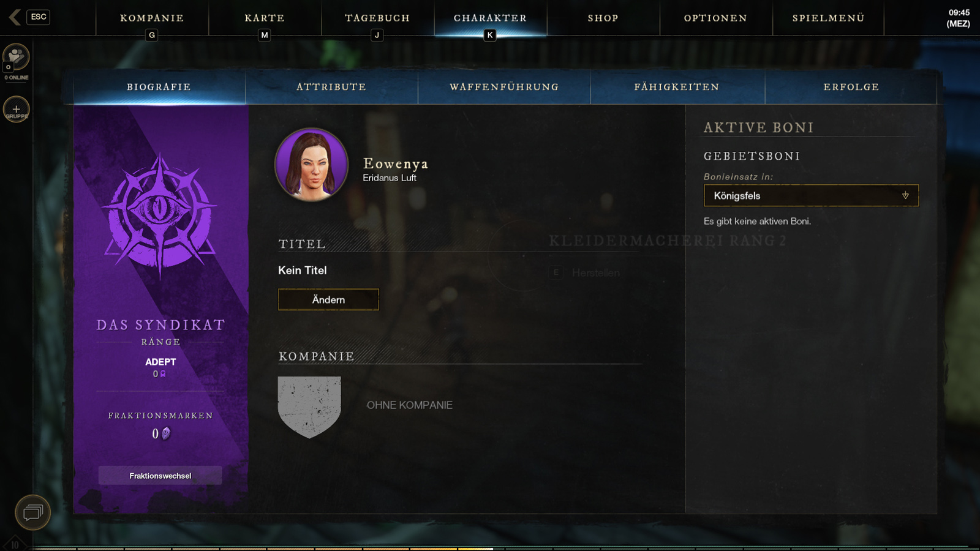Click the Fraktionsmarken token icon

click(166, 433)
